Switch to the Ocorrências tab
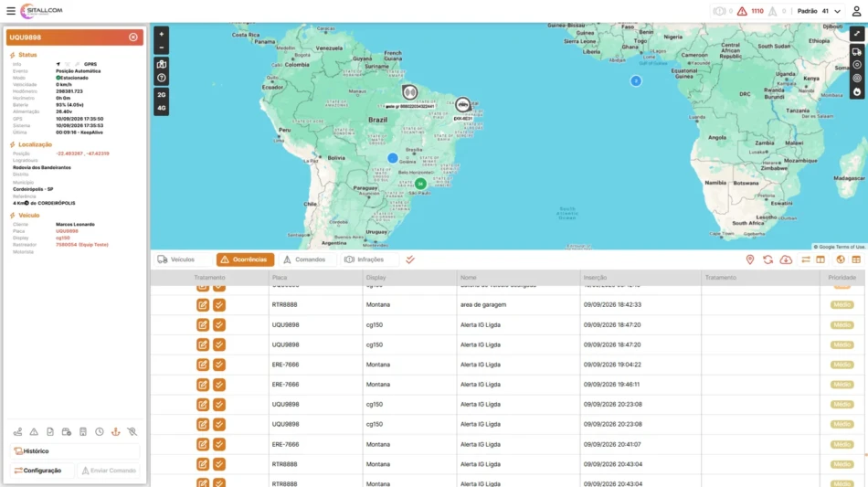Image resolution: width=868 pixels, height=487 pixels. pos(245,259)
